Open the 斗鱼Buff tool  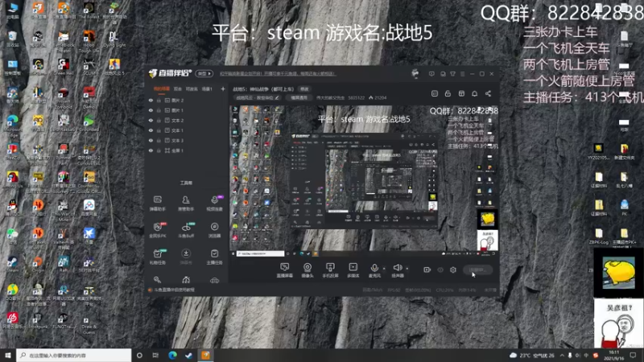coord(186,230)
